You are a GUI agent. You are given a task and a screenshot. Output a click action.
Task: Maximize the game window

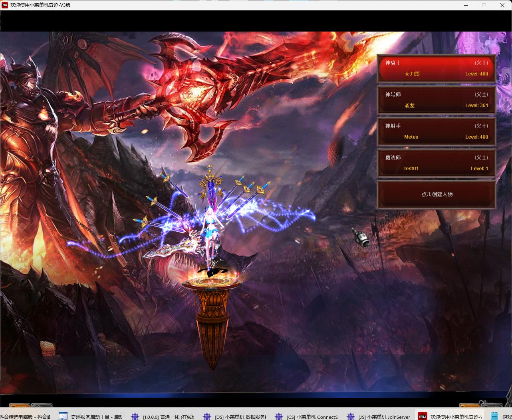coord(484,5)
